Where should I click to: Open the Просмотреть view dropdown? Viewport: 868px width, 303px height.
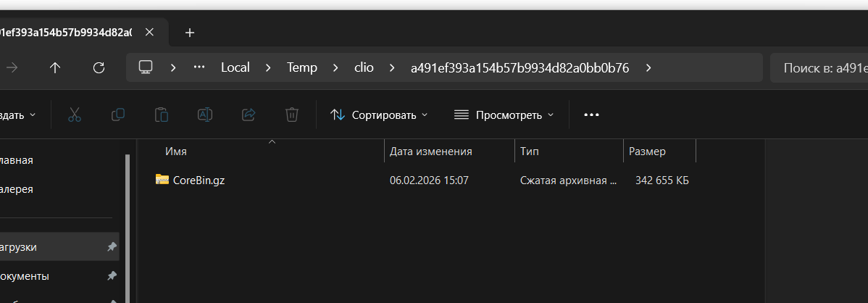point(504,115)
